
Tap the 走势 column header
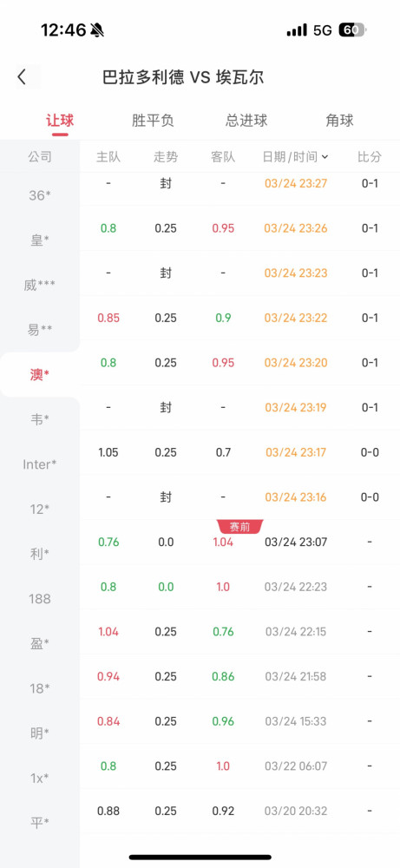click(x=166, y=156)
